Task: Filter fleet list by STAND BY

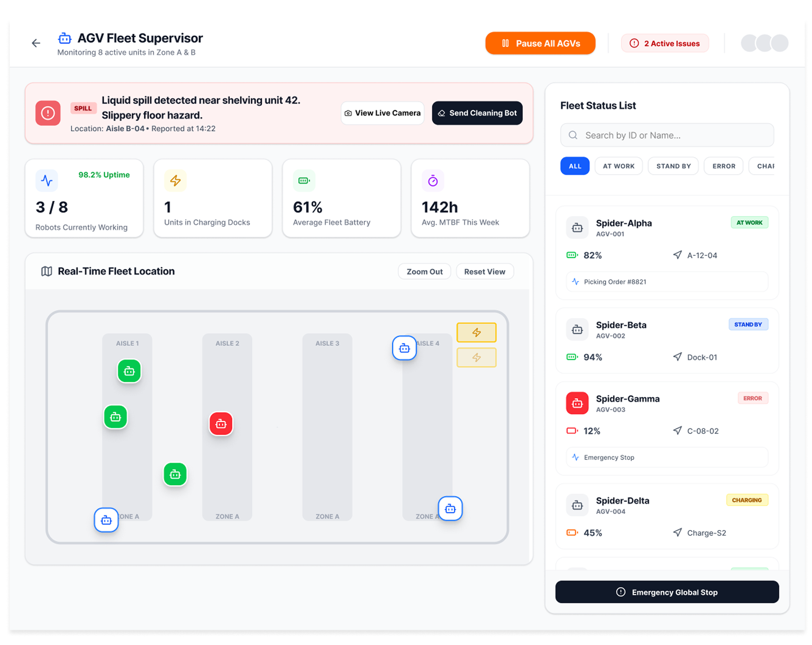Action: pos(673,166)
